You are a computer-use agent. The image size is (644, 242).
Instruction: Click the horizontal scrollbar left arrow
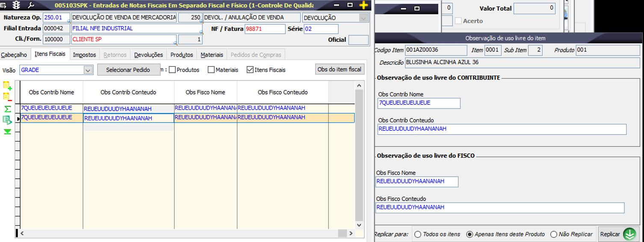[x=23, y=233]
